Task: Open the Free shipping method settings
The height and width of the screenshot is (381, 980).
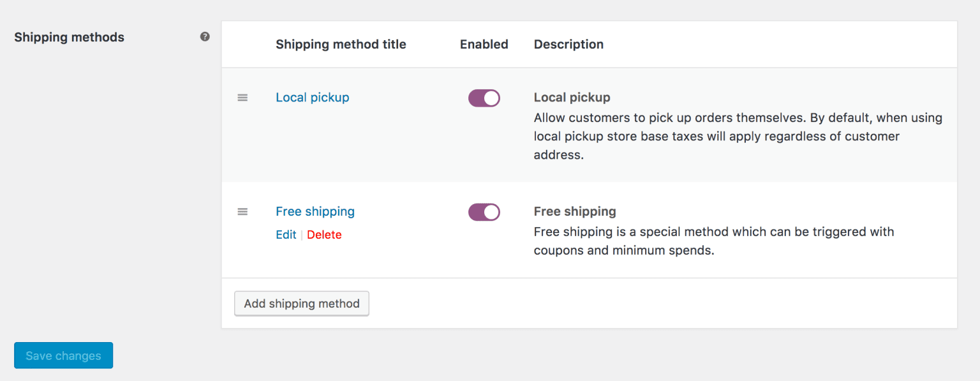Action: (x=315, y=211)
